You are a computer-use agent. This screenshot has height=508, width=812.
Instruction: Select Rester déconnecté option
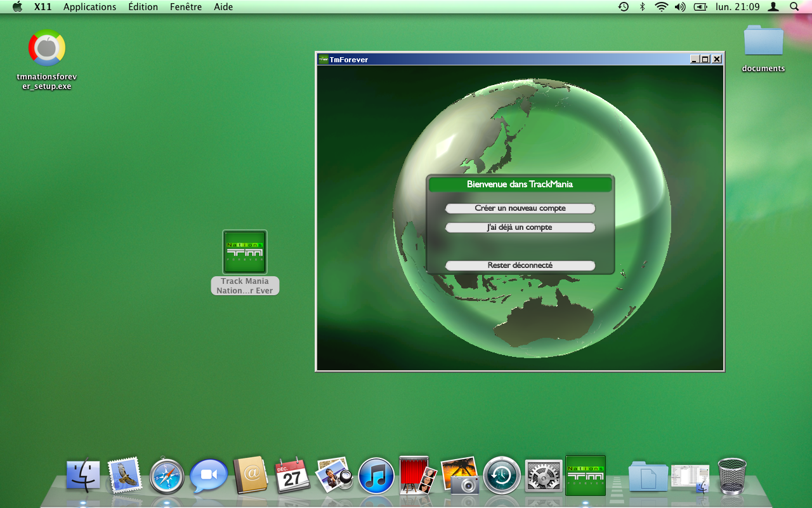(x=520, y=265)
